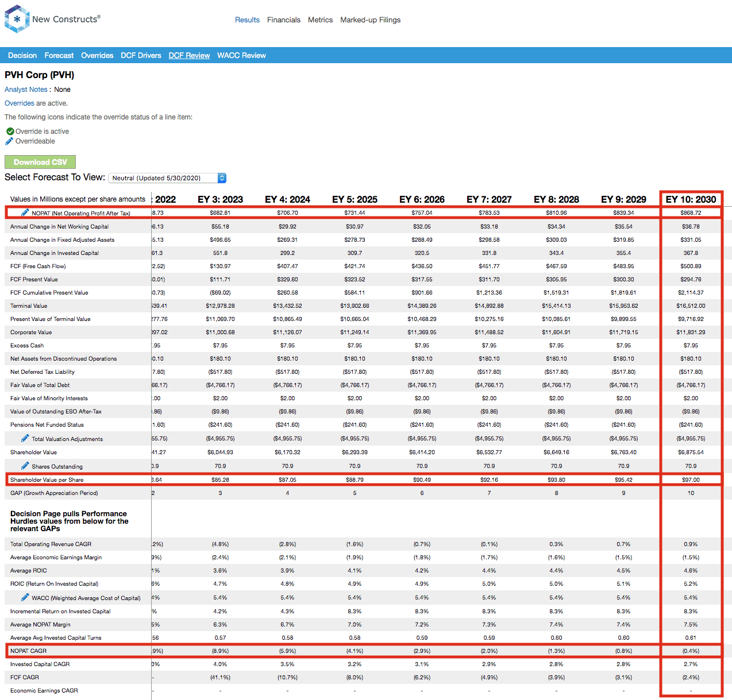Click the blue Overrideable pencil legend icon
This screenshot has height=700, width=732.
[x=9, y=141]
